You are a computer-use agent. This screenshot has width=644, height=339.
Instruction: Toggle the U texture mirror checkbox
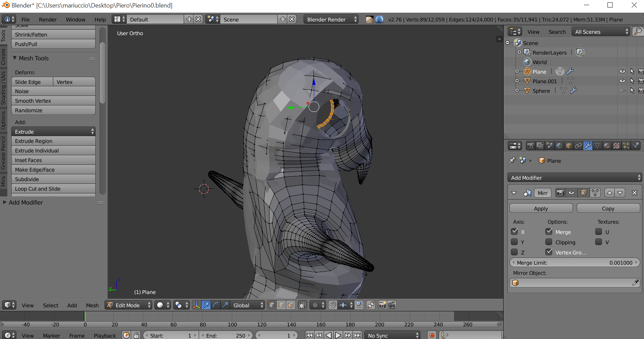pyautogui.click(x=599, y=232)
